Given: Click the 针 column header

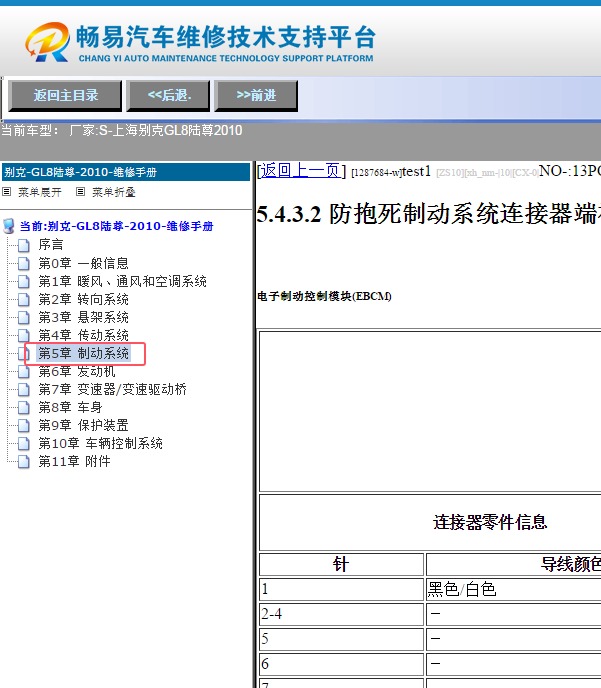Looking at the screenshot, I should coord(341,564).
